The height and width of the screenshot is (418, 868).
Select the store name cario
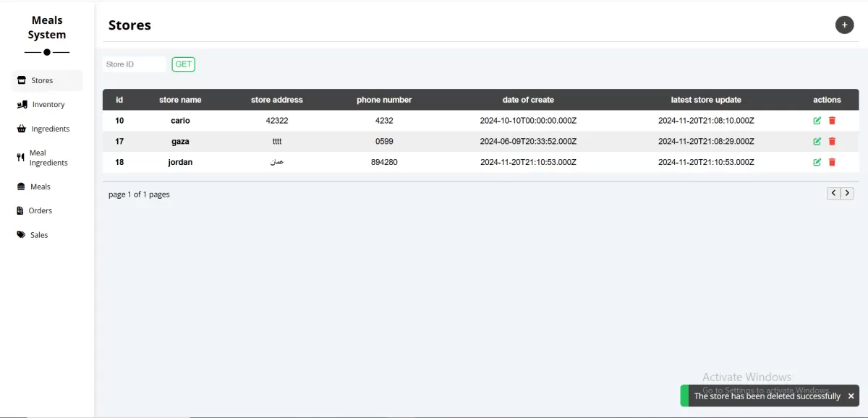tap(180, 121)
